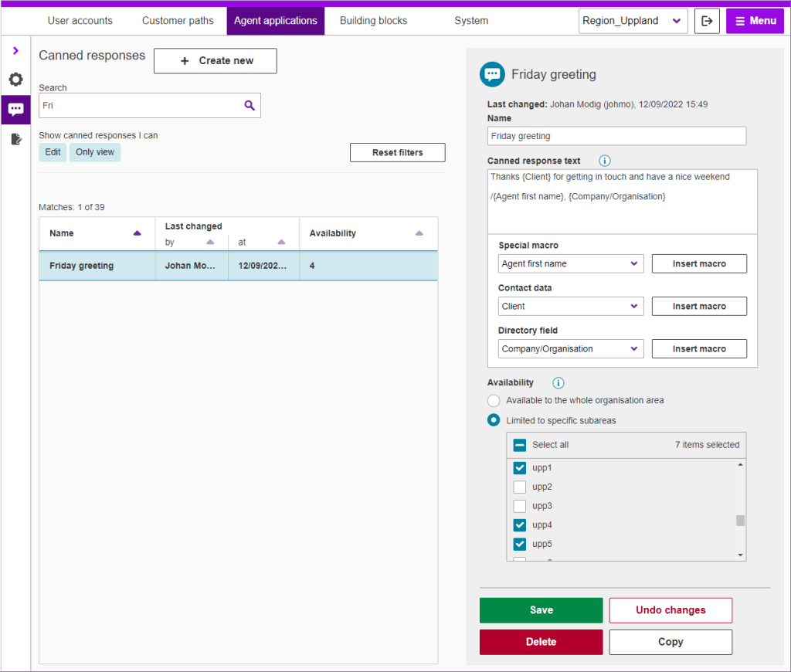
Task: Expand the sidebar with the chevron arrow
Action: [15, 51]
